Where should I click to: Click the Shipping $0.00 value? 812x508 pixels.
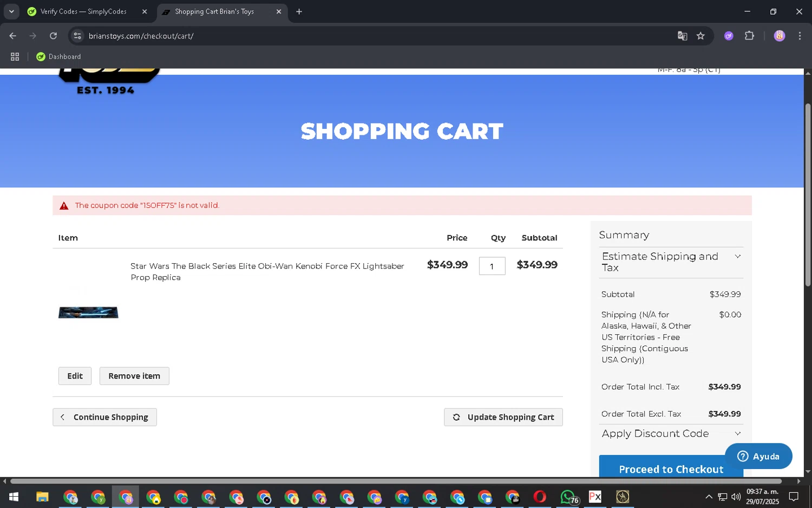click(x=730, y=315)
